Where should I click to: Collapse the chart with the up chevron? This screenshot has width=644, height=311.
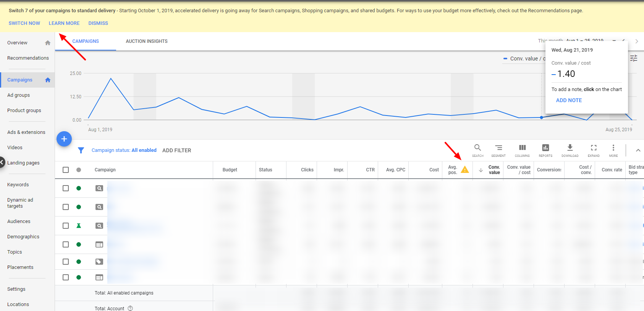pos(638,150)
